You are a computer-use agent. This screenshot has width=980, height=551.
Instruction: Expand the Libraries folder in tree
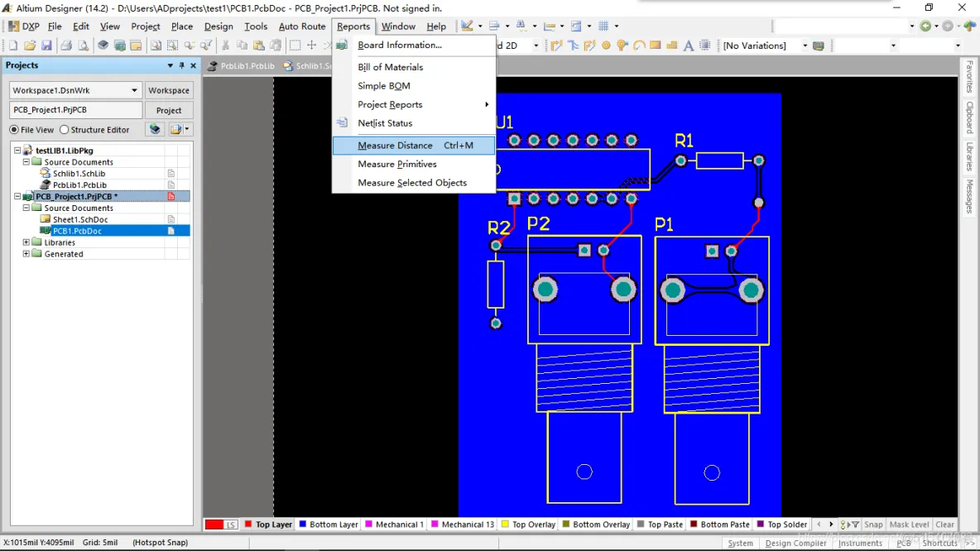(26, 242)
